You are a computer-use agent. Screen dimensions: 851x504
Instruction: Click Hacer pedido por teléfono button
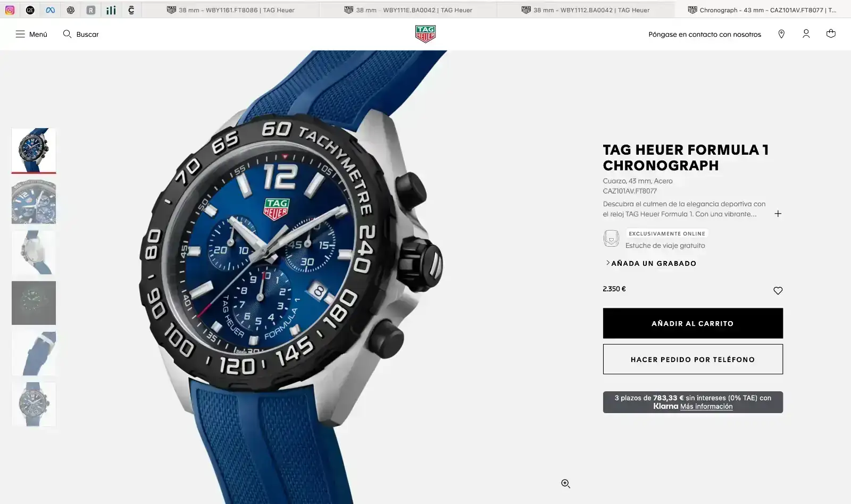pos(693,359)
